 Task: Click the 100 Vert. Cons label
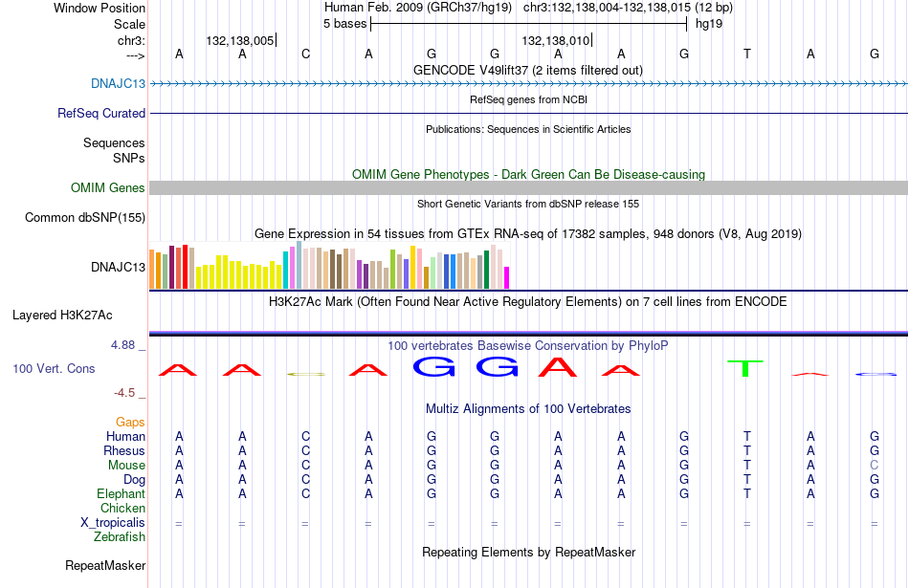click(54, 368)
